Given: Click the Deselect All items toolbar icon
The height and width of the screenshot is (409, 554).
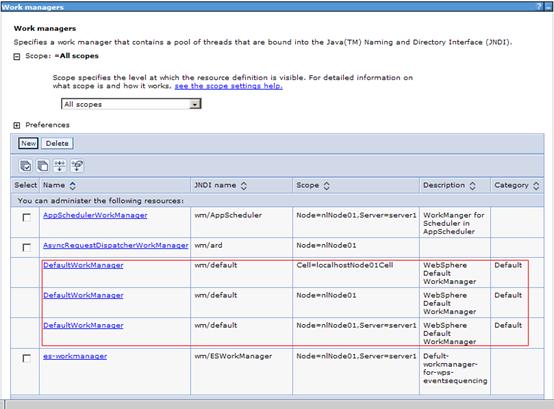Looking at the screenshot, I should [x=43, y=166].
